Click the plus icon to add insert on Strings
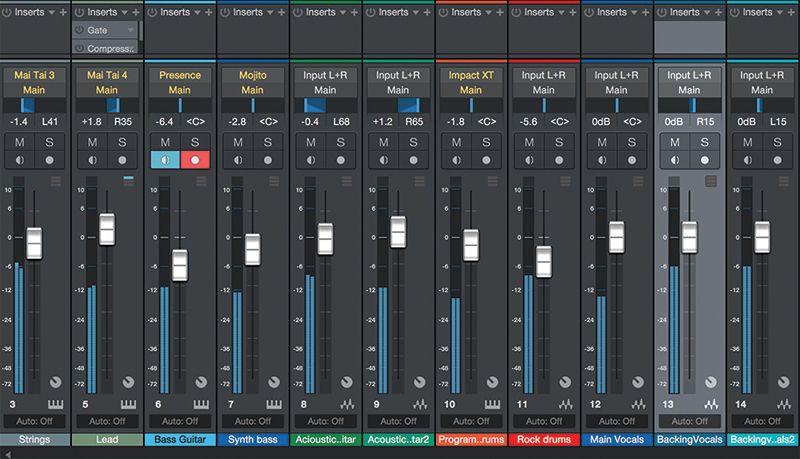 pos(63,12)
